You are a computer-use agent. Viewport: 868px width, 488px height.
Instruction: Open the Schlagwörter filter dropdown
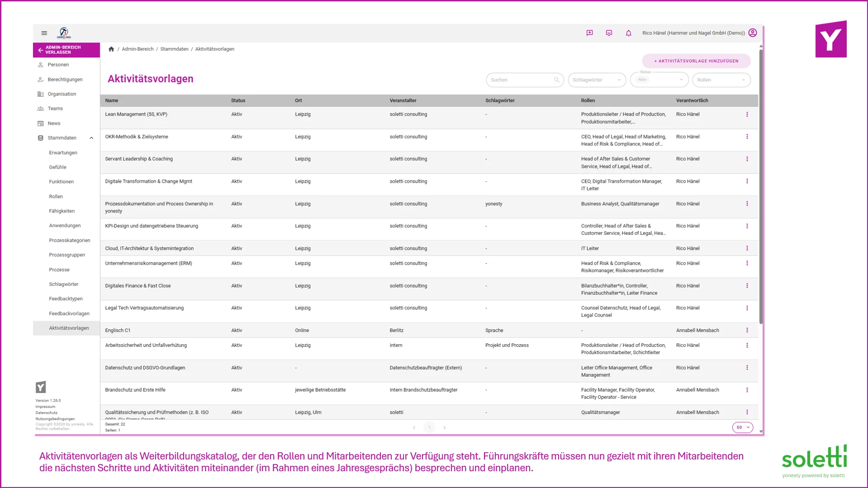(x=597, y=80)
